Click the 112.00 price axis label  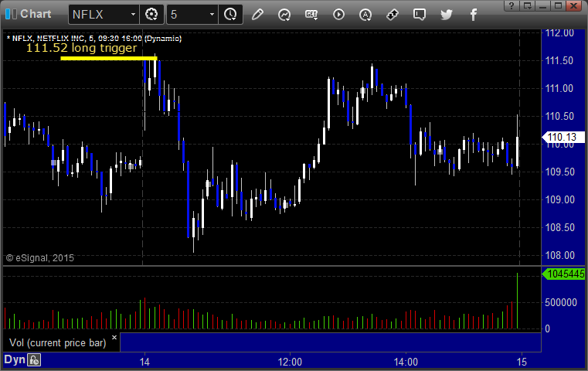tap(559, 33)
